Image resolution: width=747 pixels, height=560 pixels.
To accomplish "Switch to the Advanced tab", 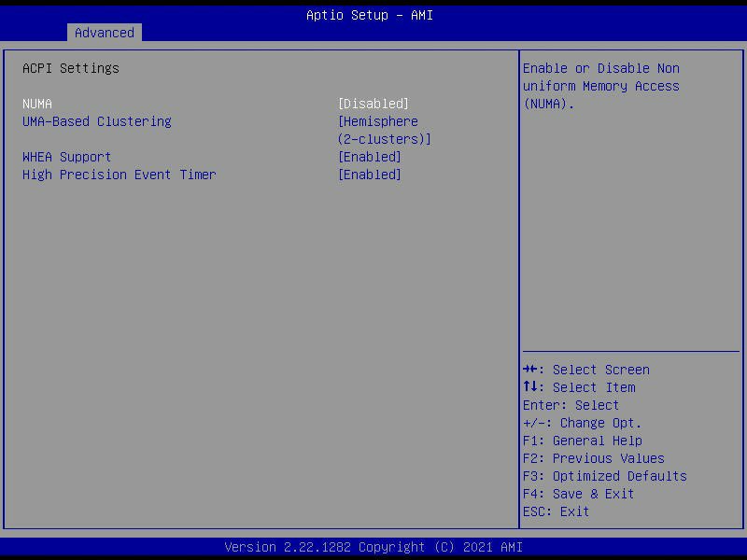I will [105, 33].
